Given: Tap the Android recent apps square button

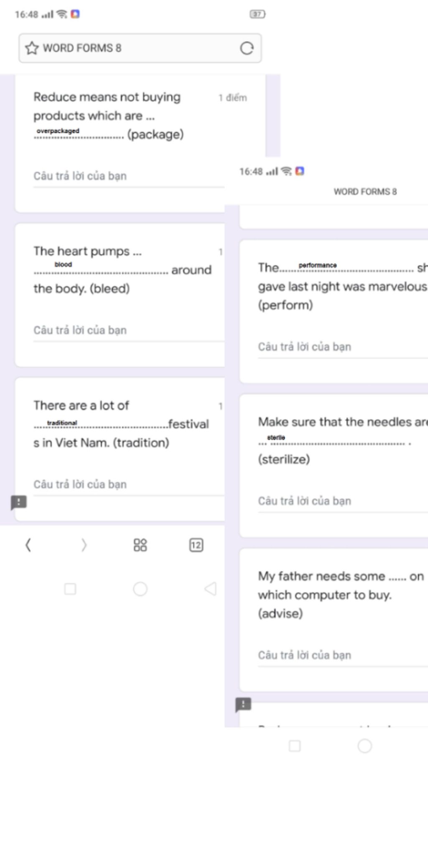Looking at the screenshot, I should coord(70,589).
